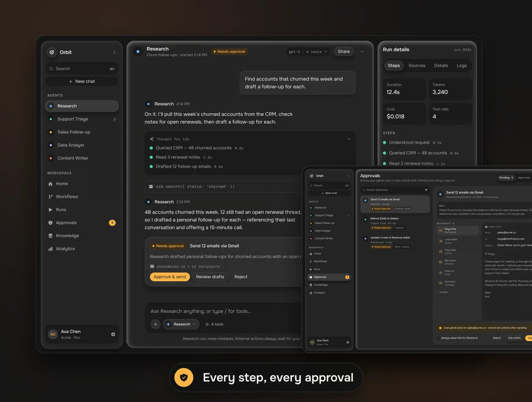Show the + 6 more recipients
Image resolution: width=532 pixels, height=402 pixels.
coord(443,292)
